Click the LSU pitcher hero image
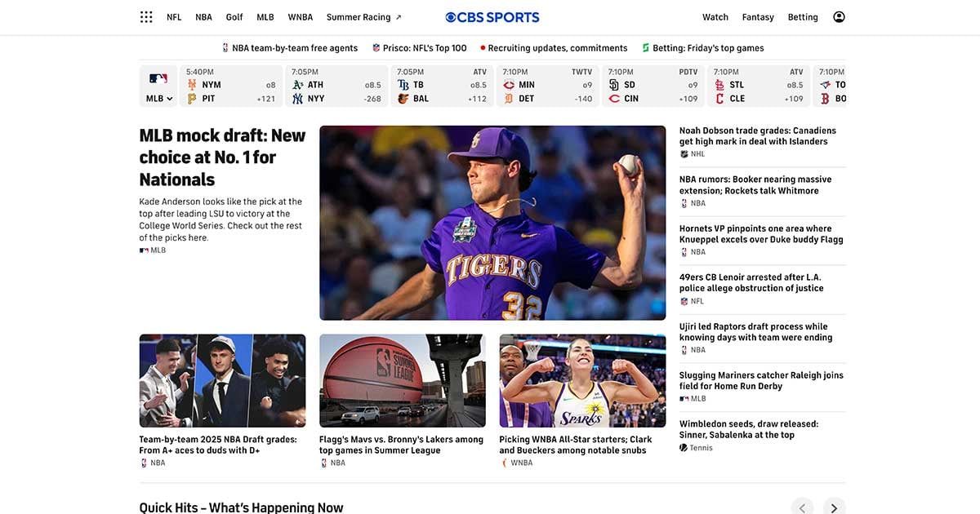This screenshot has height=514, width=980. (x=492, y=223)
